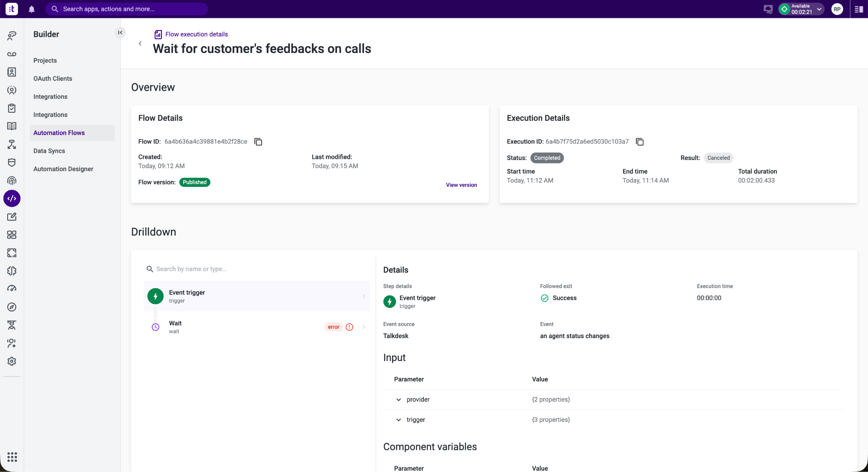Open the knowledge book sidebar icon
The height and width of the screenshot is (472, 868).
[12, 126]
